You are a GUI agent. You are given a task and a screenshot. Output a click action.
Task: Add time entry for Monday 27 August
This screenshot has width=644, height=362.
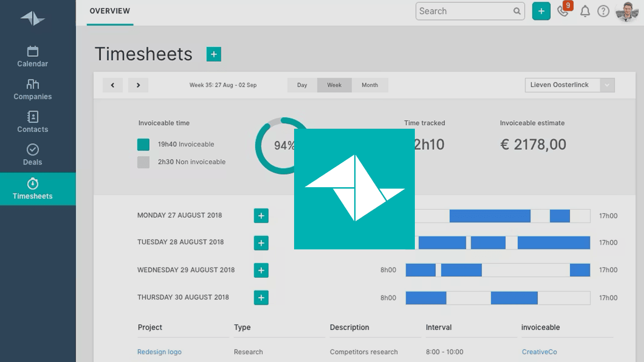261,216
